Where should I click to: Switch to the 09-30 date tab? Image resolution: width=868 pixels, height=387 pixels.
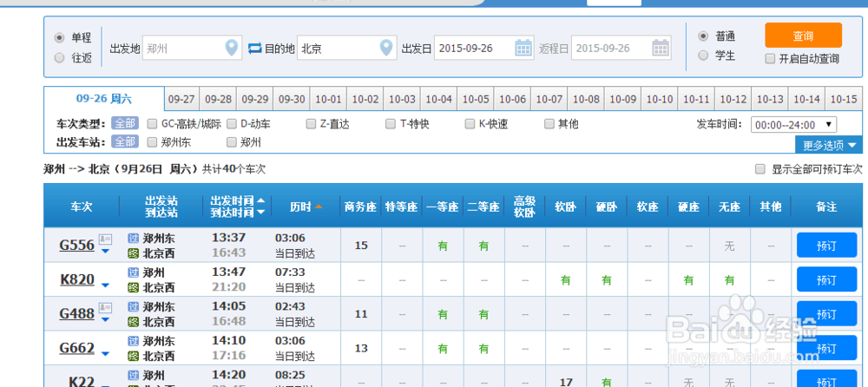(292, 100)
